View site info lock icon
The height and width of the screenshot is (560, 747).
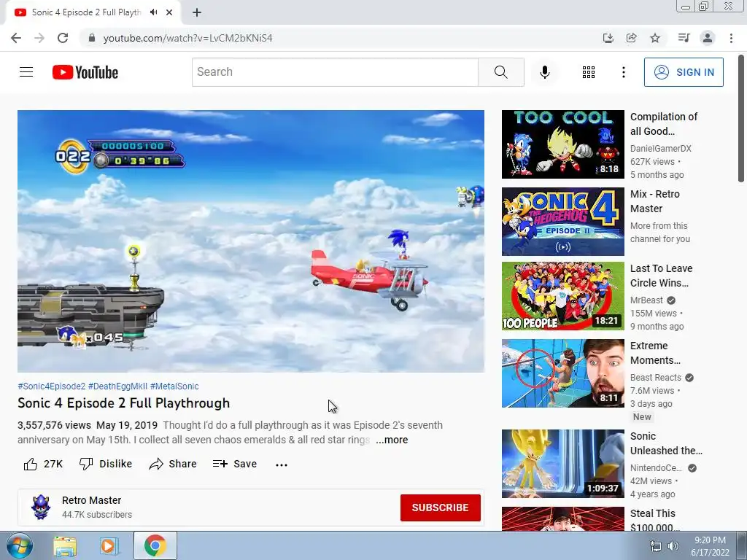click(92, 38)
